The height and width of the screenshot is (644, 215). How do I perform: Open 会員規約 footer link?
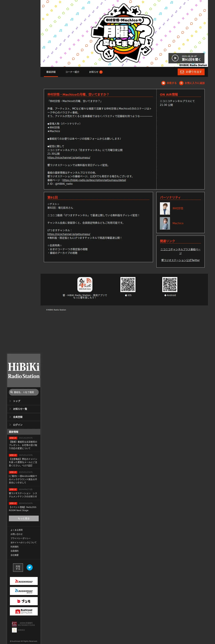15,551
